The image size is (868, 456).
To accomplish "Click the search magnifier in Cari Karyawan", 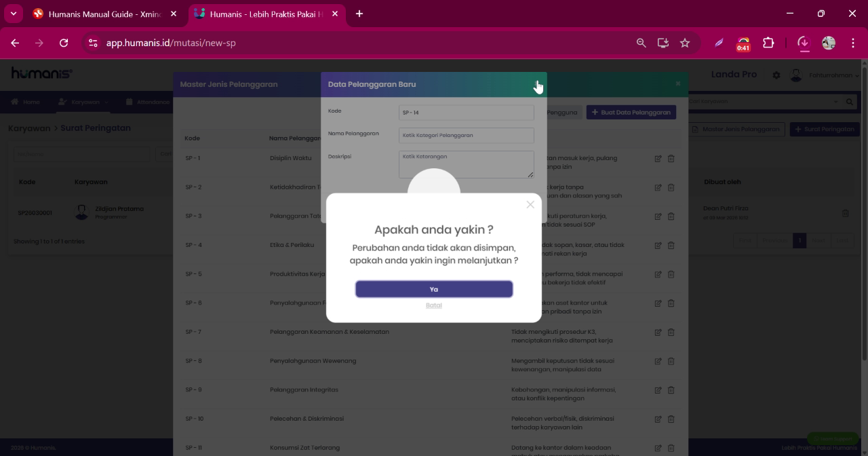I will [x=850, y=102].
